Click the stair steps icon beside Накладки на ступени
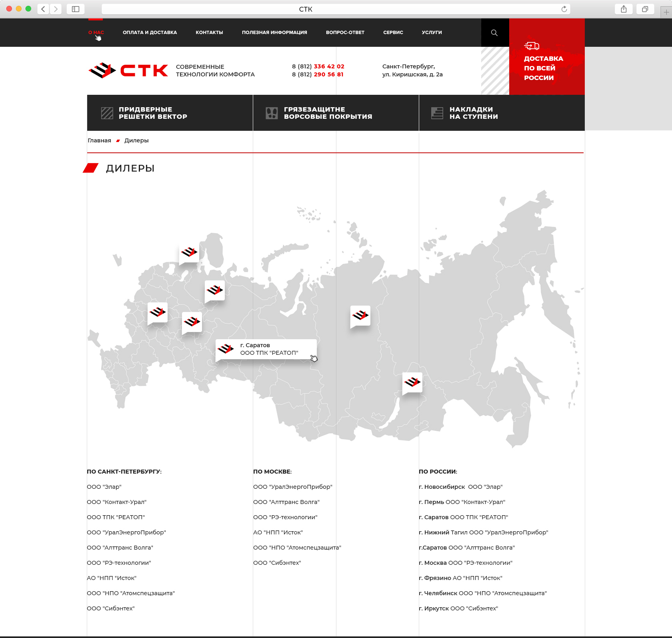 pos(437,113)
